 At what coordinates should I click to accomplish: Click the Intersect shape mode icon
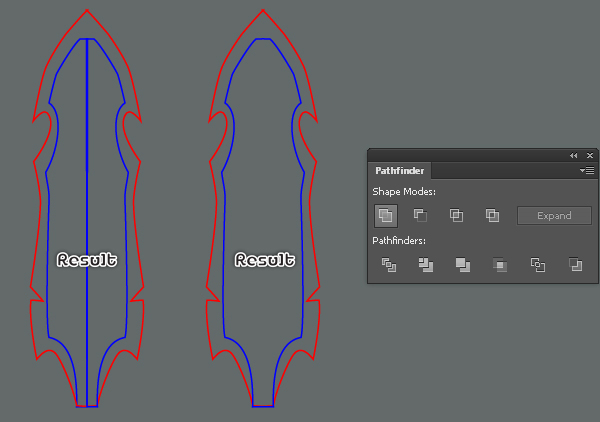click(x=456, y=215)
